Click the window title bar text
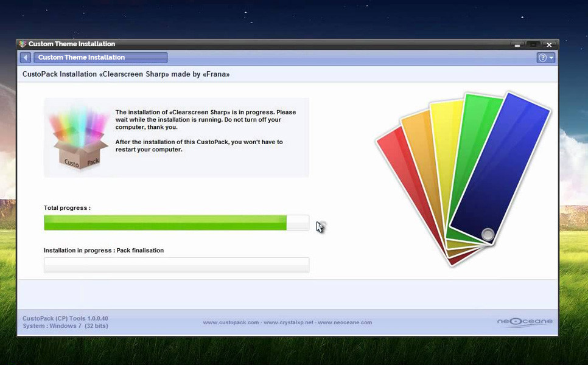 coord(72,44)
